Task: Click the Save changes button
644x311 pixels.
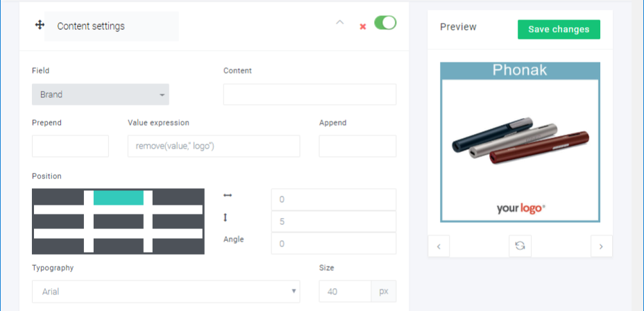Action: coord(559,30)
